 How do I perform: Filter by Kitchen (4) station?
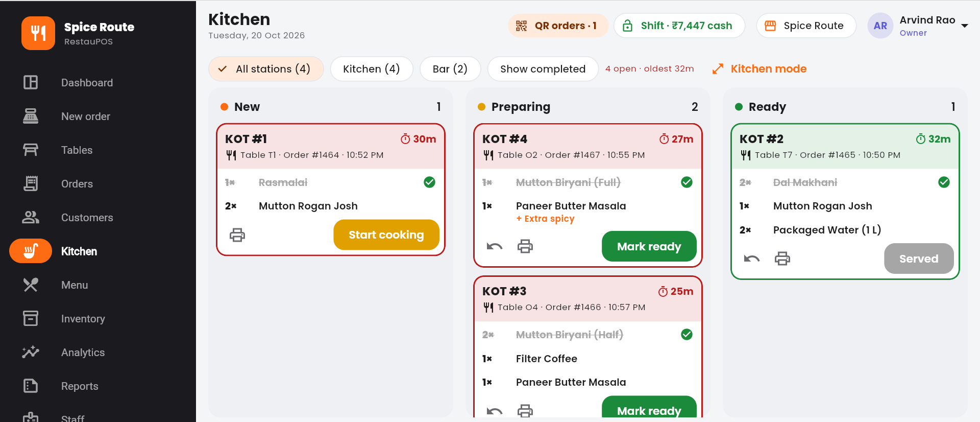(372, 69)
